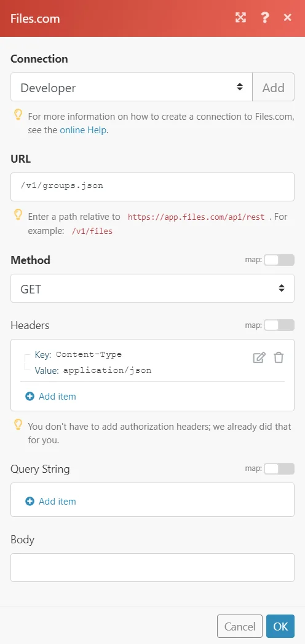Screen dimensions: 305x644
Task: Open the GET method dropdown
Action: point(152,289)
